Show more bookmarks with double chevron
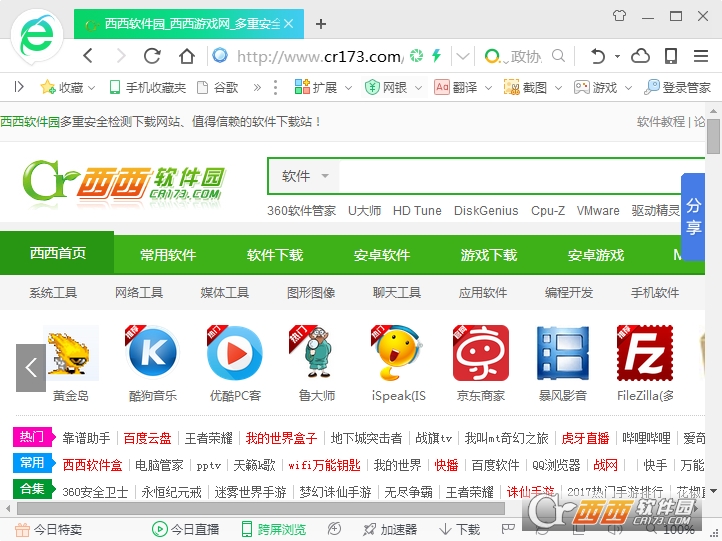This screenshot has height=541, width=722. click(257, 87)
